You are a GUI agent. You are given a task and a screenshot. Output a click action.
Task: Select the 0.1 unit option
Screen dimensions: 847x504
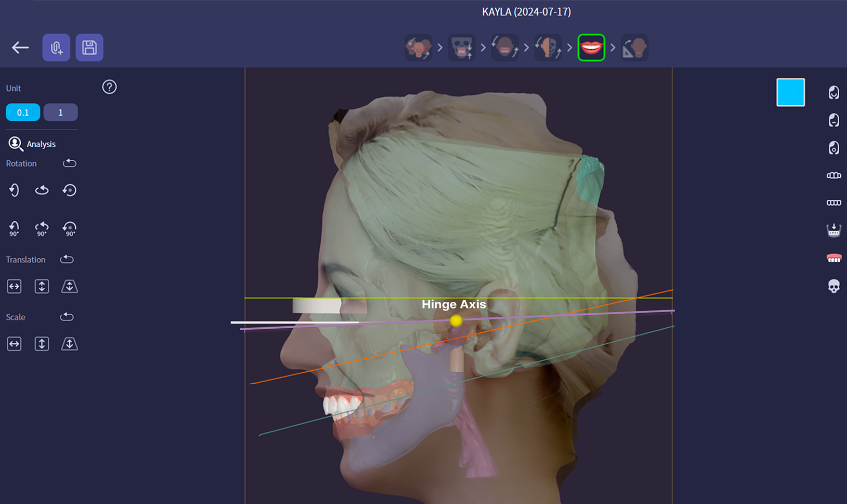point(23,113)
